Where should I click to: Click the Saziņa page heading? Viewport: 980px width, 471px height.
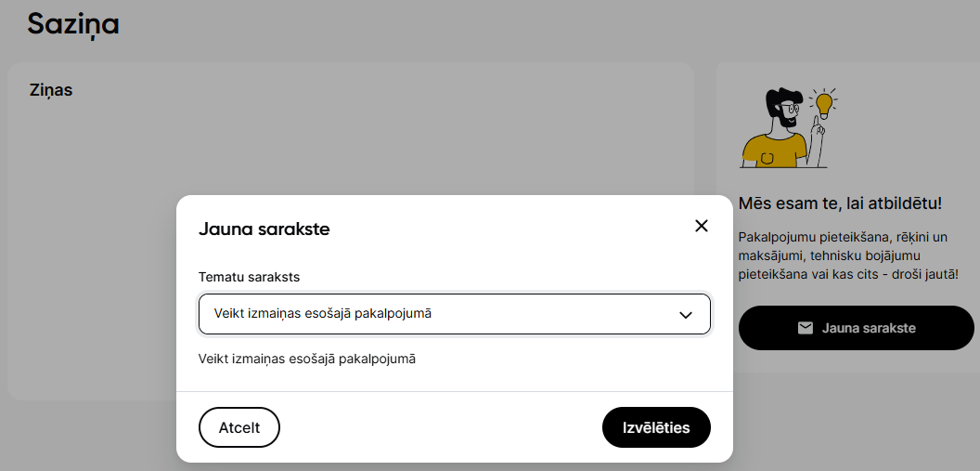[x=73, y=24]
